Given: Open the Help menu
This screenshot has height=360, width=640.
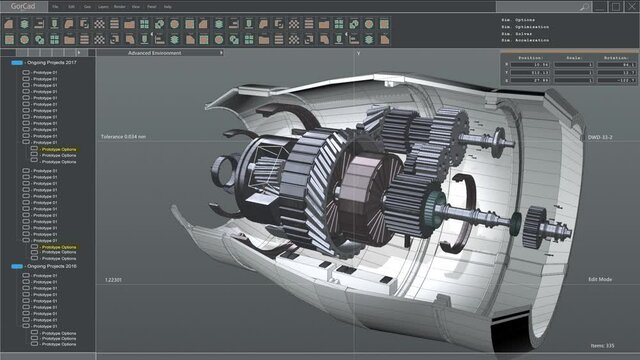Looking at the screenshot, I should pos(167,7).
